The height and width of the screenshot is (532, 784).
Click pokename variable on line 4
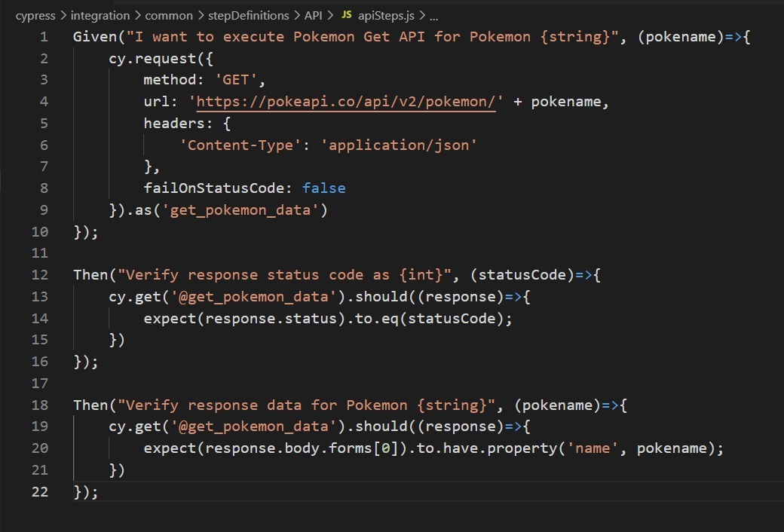[566, 102]
